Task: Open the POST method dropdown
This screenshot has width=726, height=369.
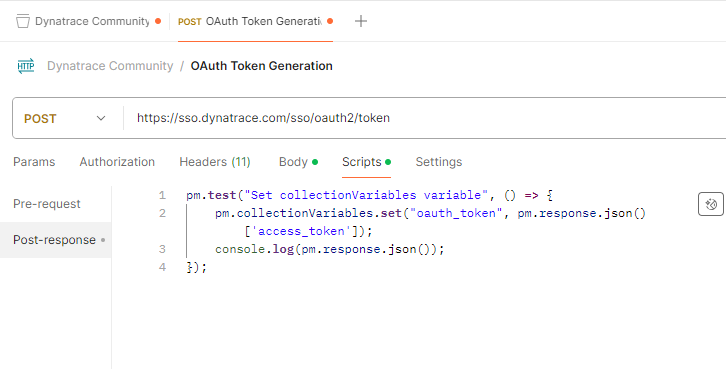Action: point(65,119)
